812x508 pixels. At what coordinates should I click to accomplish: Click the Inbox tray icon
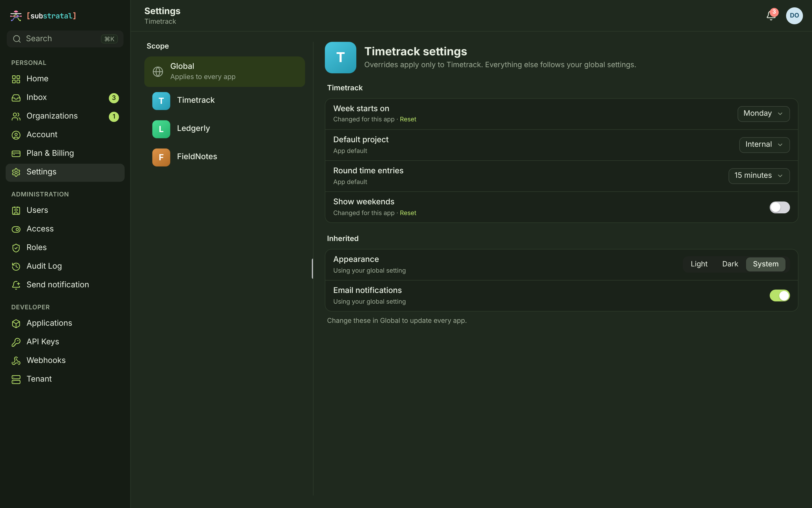16,98
